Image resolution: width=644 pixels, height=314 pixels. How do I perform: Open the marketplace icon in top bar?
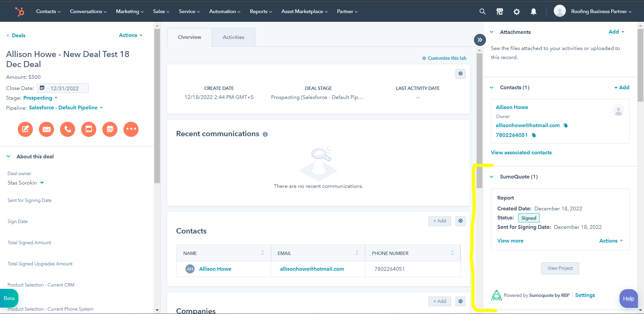pyautogui.click(x=499, y=11)
